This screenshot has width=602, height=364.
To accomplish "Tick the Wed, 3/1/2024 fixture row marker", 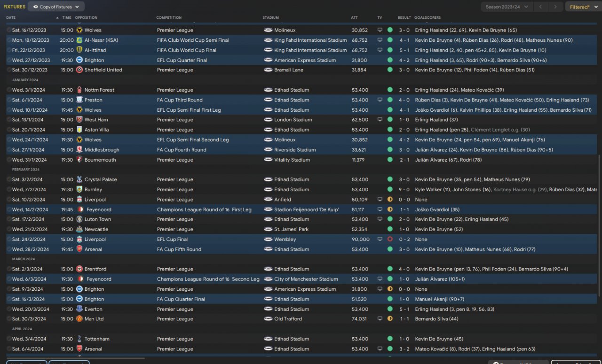I will tap(9, 90).
